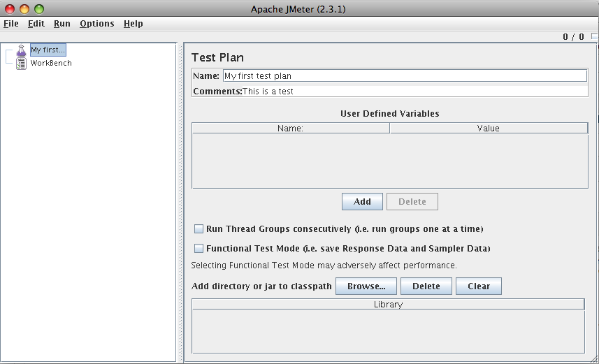
Task: Click Browse... to add classpath jar
Action: pos(366,286)
